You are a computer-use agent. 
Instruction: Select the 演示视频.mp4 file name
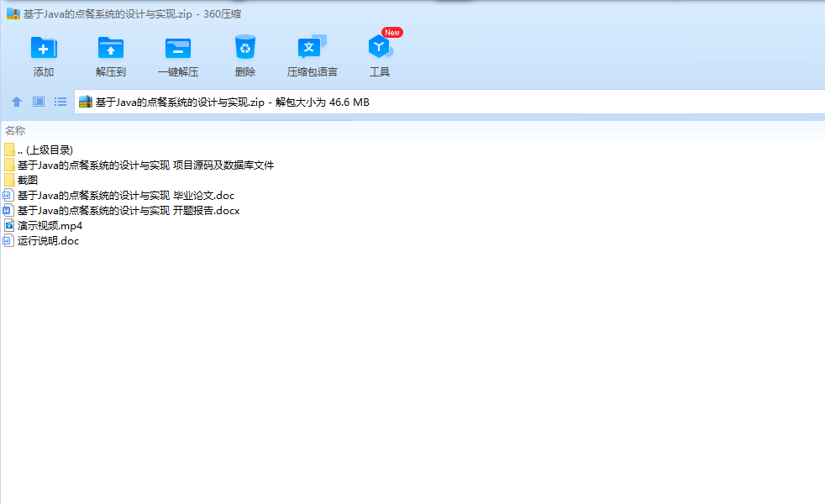(x=50, y=226)
